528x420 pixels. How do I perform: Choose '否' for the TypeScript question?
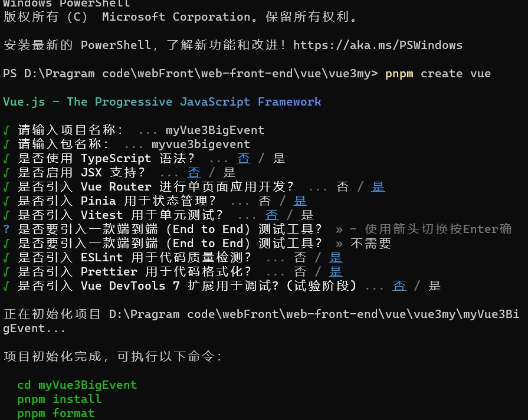click(x=244, y=158)
